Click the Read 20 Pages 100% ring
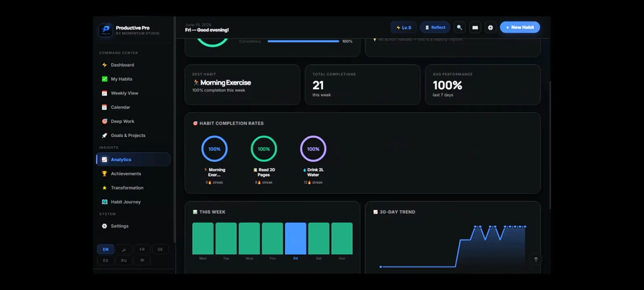The height and width of the screenshot is (290, 644). [264, 149]
